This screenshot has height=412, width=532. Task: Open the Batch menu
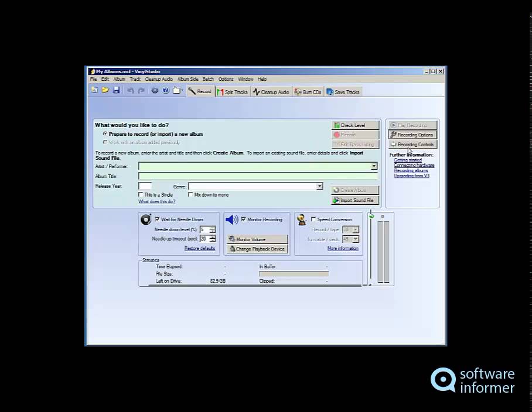point(209,79)
